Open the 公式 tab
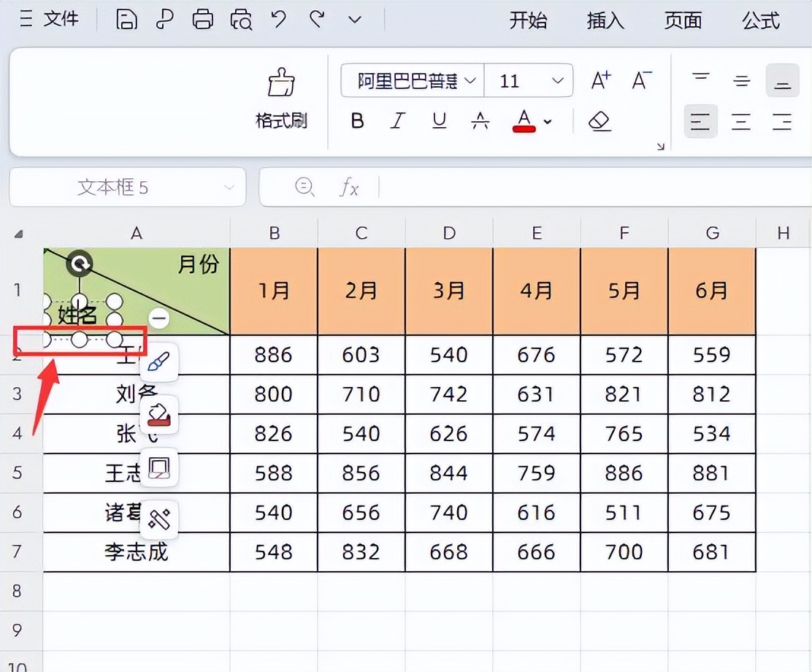Viewport: 812px width, 672px height. [x=761, y=20]
